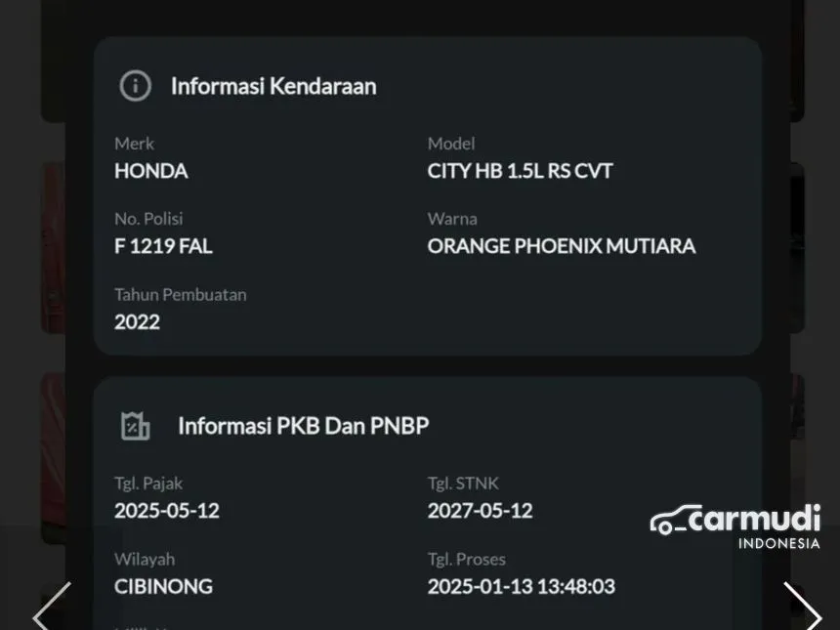Click the STNK date 2027-05-12
Viewport: 840px width, 630px height.
coord(480,511)
